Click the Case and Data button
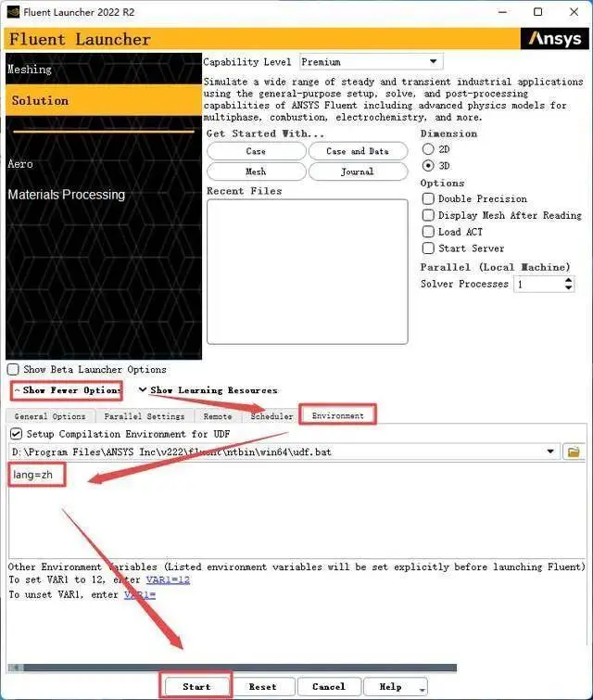Screen dimensions: 593x700 click(x=358, y=151)
